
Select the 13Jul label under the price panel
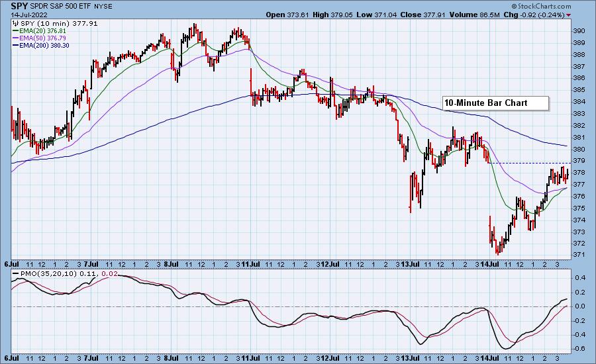click(x=410, y=264)
